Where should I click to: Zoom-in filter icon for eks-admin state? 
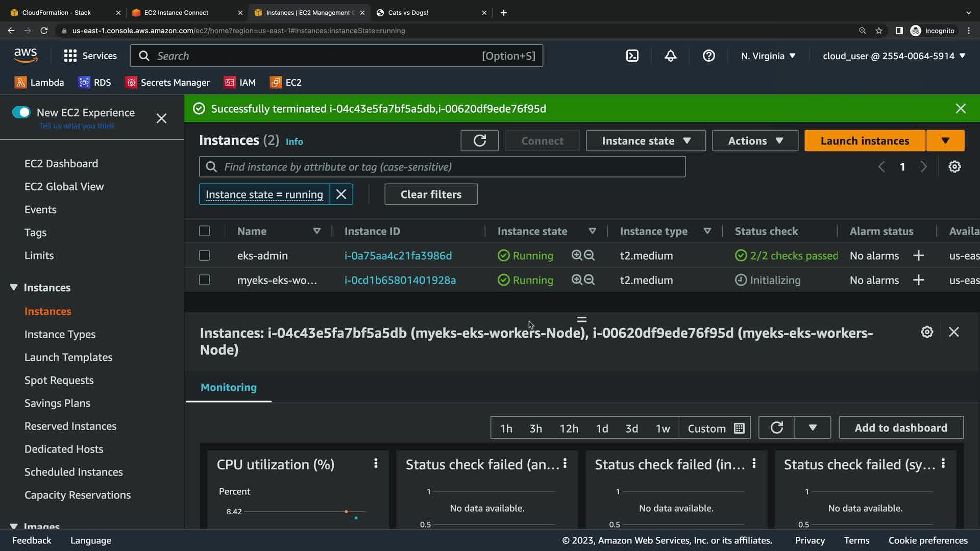pos(577,255)
